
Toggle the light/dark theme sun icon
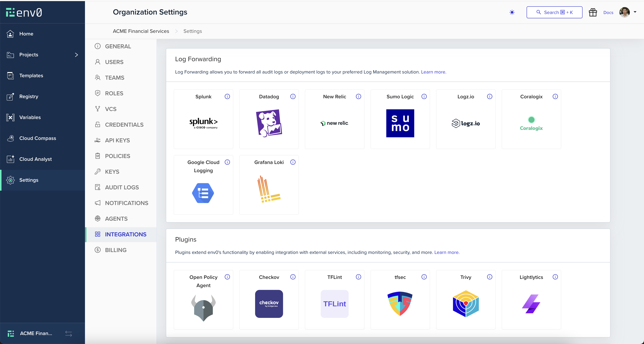pyautogui.click(x=512, y=12)
